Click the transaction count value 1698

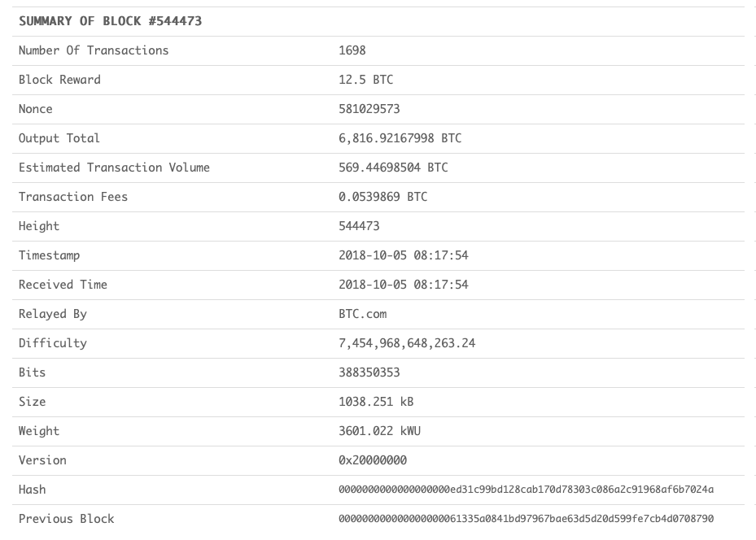click(x=352, y=50)
